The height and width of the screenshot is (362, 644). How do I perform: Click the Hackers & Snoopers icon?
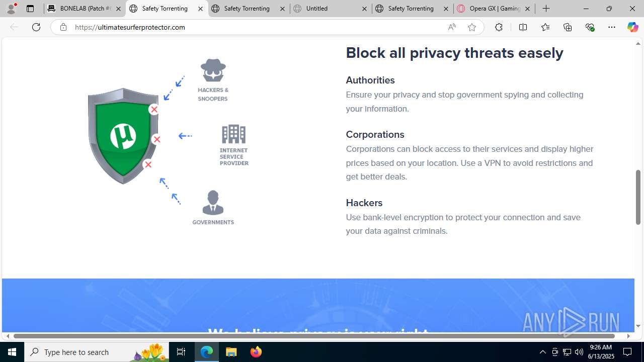click(x=213, y=70)
